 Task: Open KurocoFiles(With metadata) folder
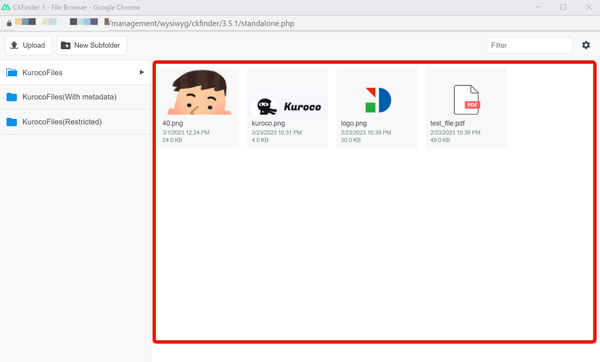pos(75,97)
